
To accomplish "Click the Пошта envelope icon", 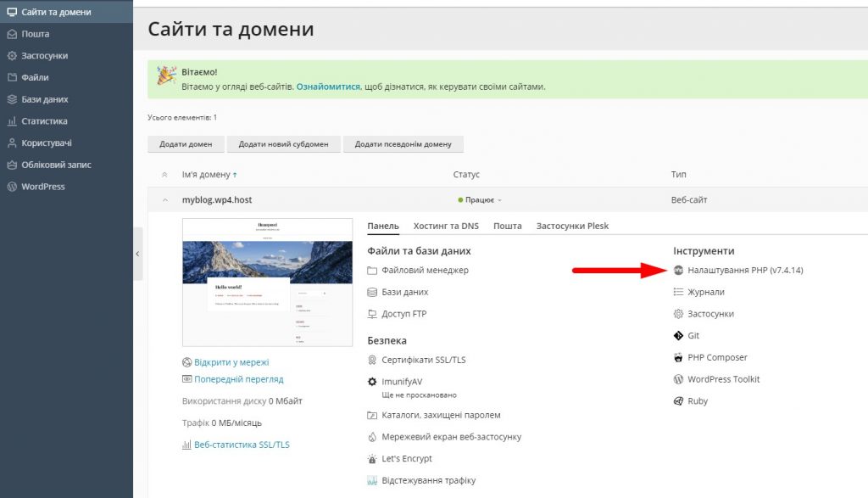I will click(12, 34).
